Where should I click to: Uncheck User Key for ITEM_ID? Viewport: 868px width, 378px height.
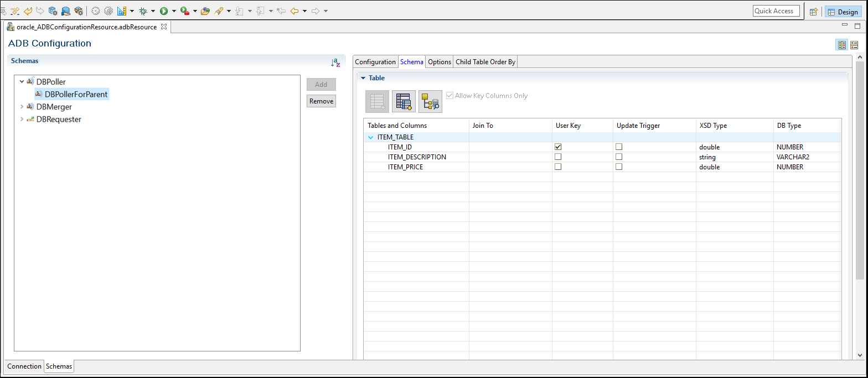[x=558, y=147]
